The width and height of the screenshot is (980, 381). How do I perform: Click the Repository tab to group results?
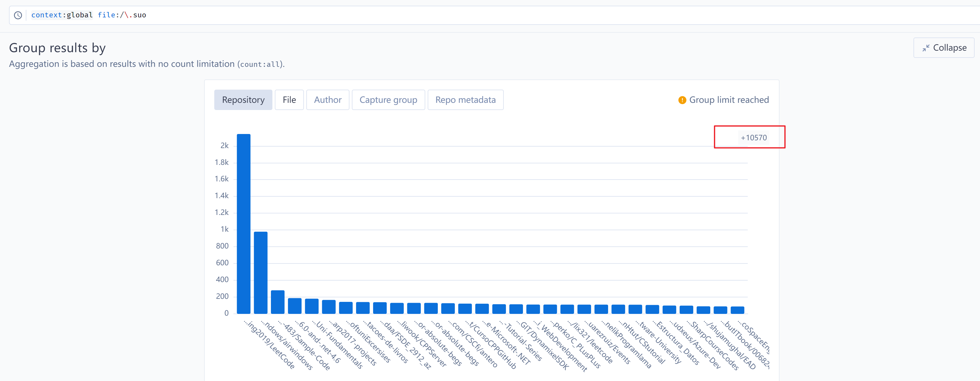243,100
